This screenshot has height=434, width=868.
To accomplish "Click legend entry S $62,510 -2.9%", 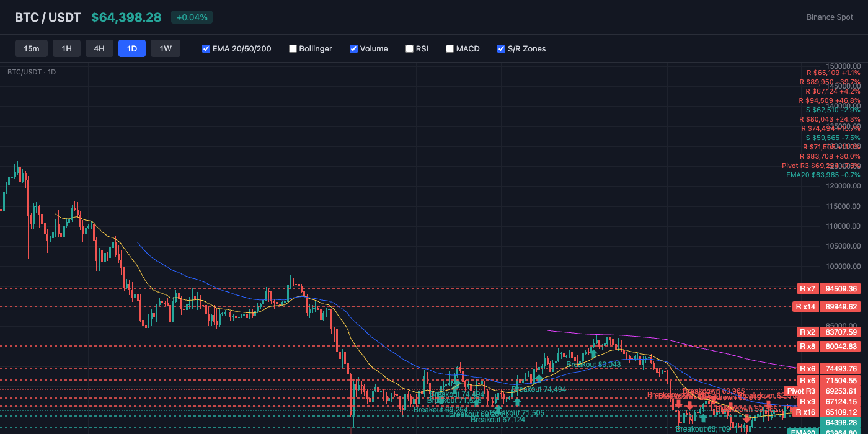I will [833, 110].
